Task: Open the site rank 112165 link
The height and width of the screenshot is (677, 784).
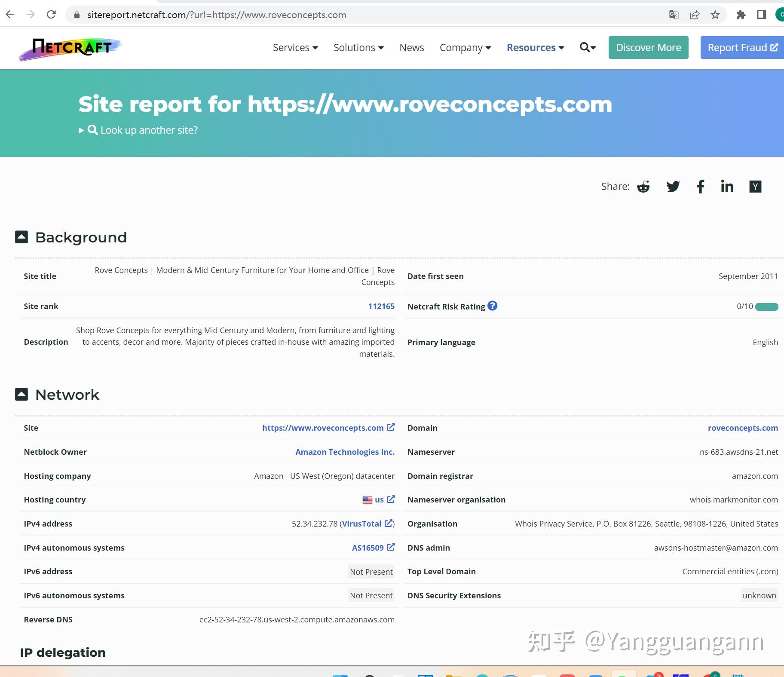Action: (x=381, y=306)
